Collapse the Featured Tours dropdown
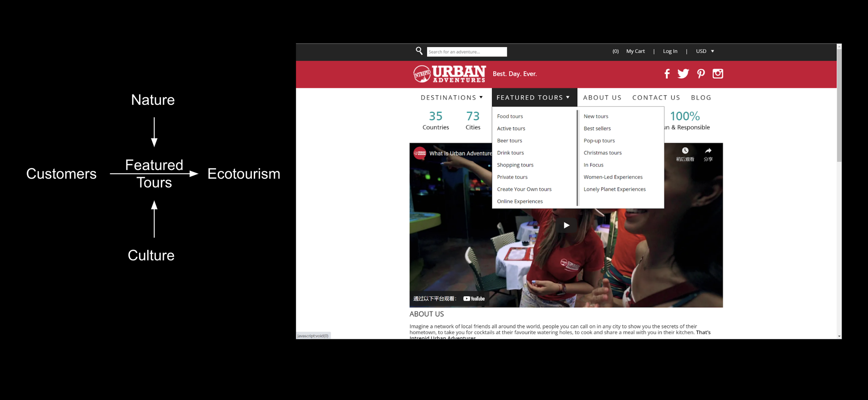The height and width of the screenshot is (400, 868). [x=534, y=97]
